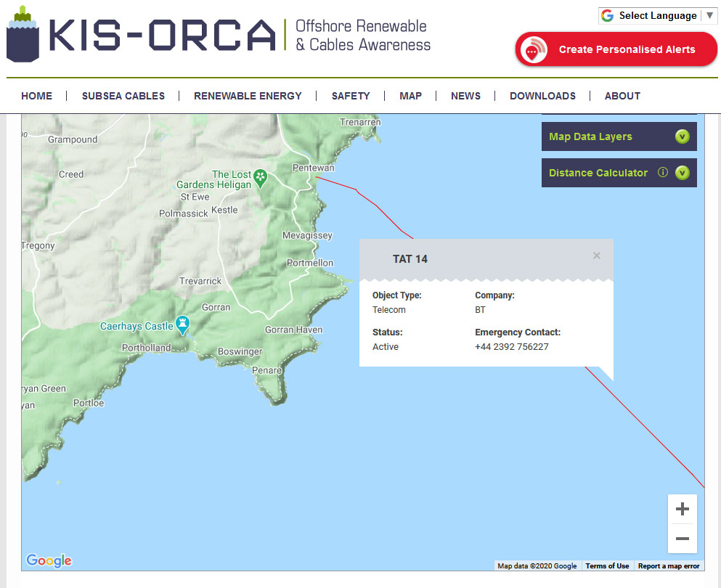Expand the Map Data Layers panel
Screen dimensions: 721x588
coord(619,136)
